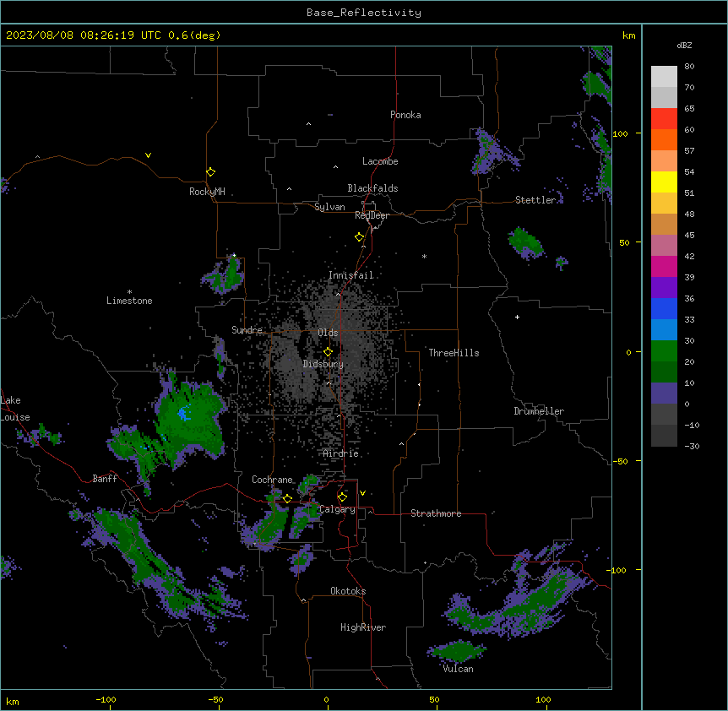This screenshot has width=728, height=711.
Task: Click the green echo cell north of Vulcan
Action: point(457,651)
